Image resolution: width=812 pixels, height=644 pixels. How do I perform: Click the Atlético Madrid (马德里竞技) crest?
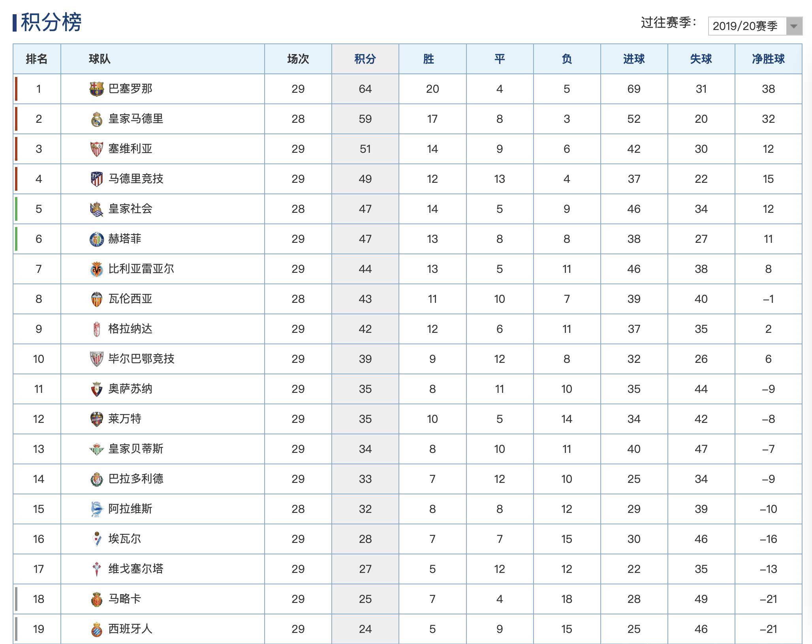point(97,179)
